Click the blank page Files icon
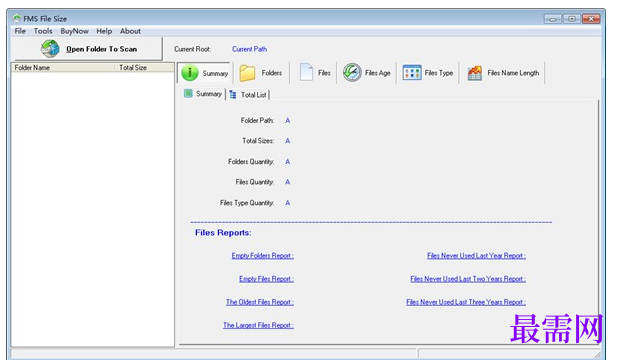622x360 pixels. pyautogui.click(x=306, y=73)
